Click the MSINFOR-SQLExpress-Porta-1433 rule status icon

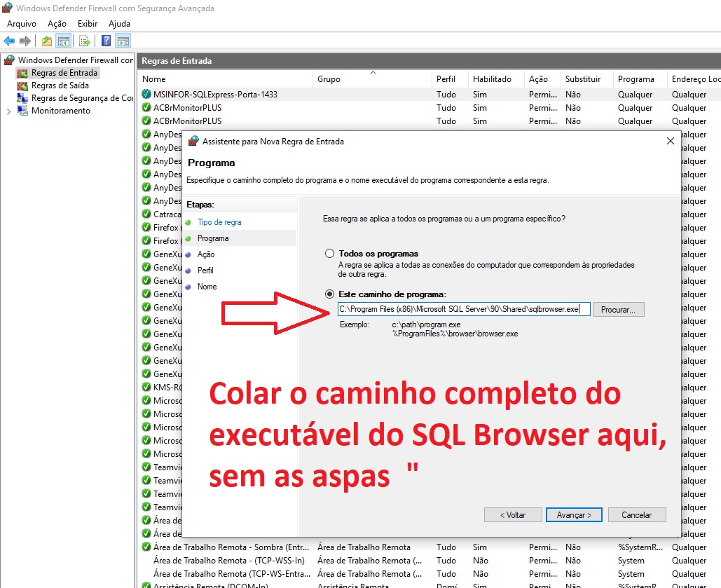click(x=146, y=95)
